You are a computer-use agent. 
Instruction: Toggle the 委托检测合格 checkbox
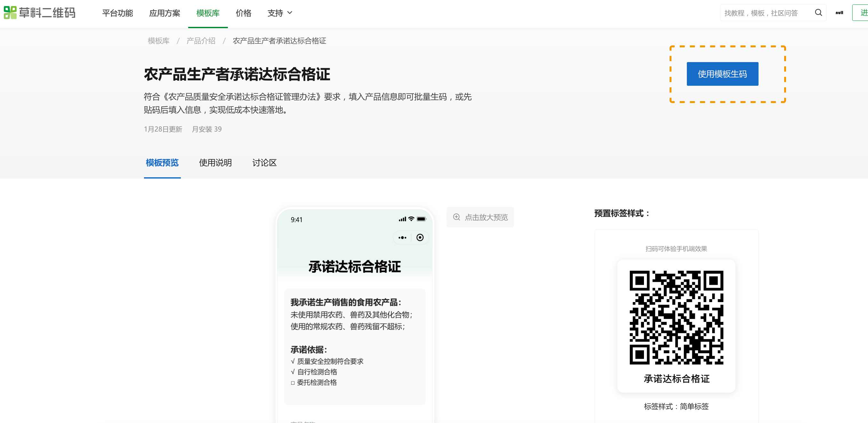tap(293, 383)
